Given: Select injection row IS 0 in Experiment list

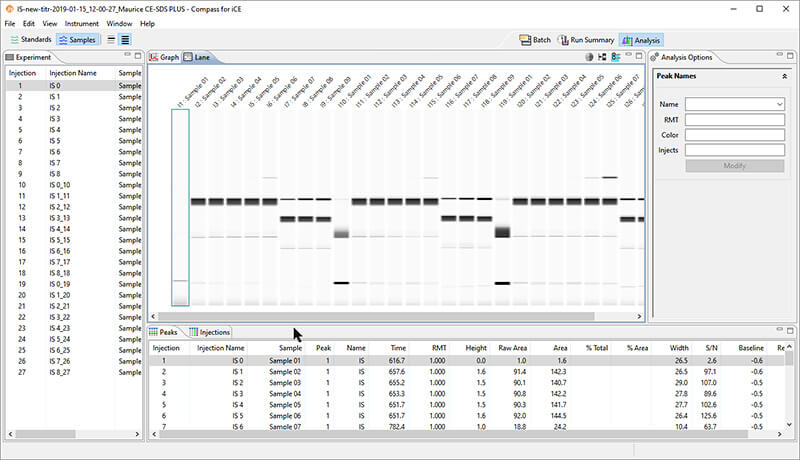Looking at the screenshot, I should (74, 86).
